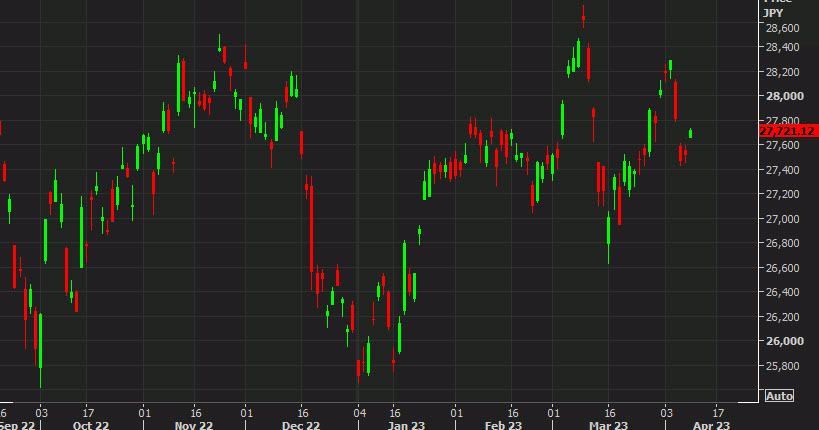Viewport: 819px width, 430px height.
Task: Click the bold 28,000 price axis label
Action: (785, 96)
